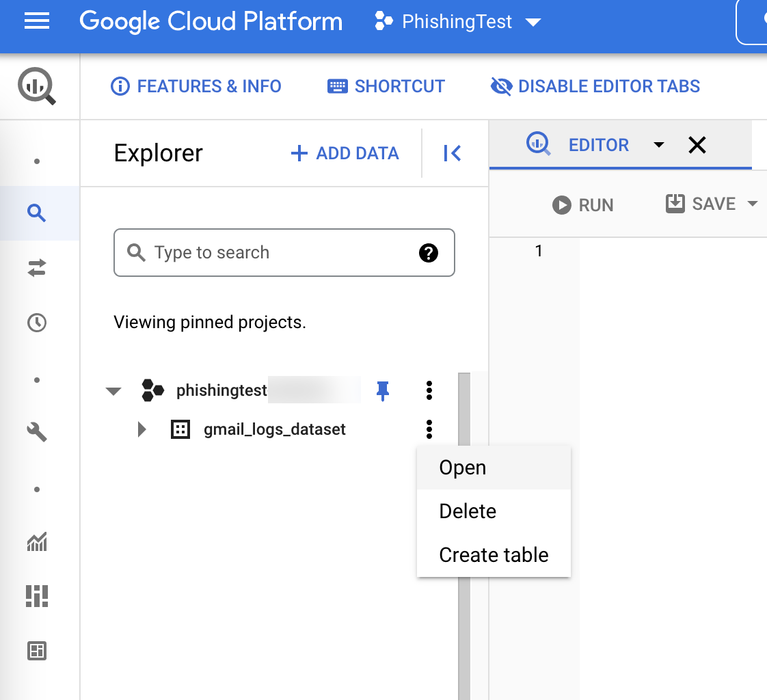Expand the gmail_logs_dataset node

142,429
